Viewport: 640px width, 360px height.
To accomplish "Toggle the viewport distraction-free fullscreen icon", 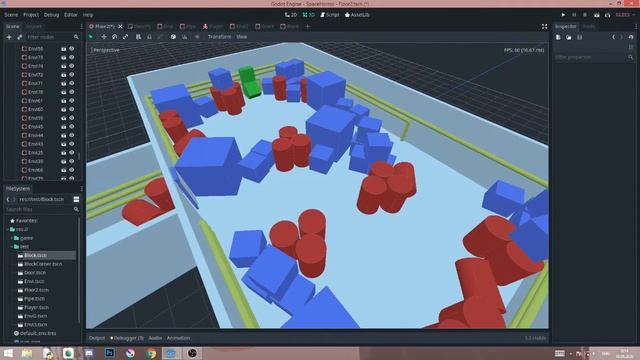I will click(544, 27).
